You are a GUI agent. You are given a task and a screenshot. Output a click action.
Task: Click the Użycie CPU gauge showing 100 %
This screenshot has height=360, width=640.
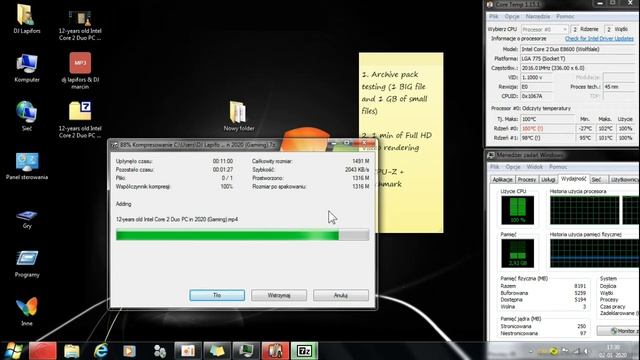click(518, 210)
